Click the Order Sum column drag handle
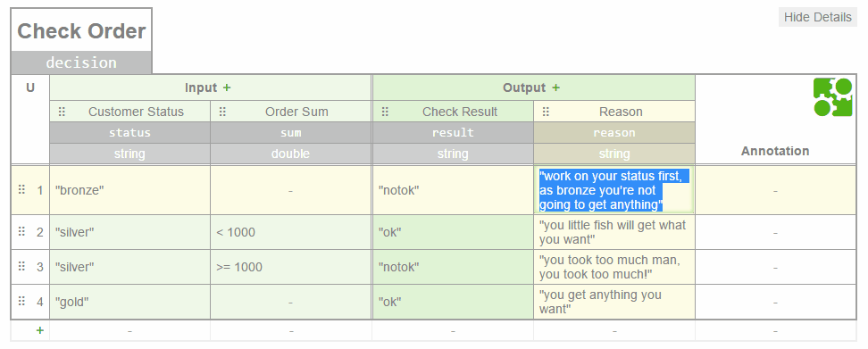Image resolution: width=868 pixels, height=349 pixels. 222,112
